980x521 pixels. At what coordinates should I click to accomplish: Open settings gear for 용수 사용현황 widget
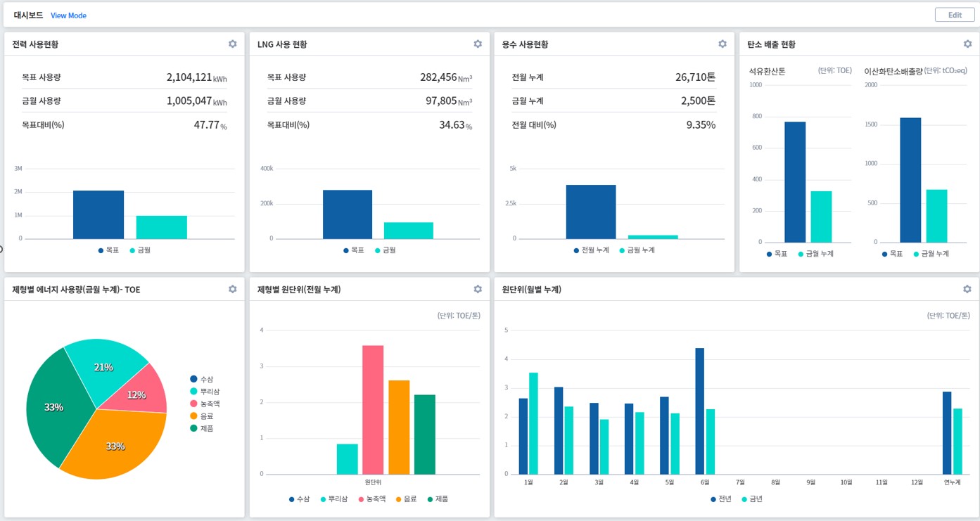[722, 44]
